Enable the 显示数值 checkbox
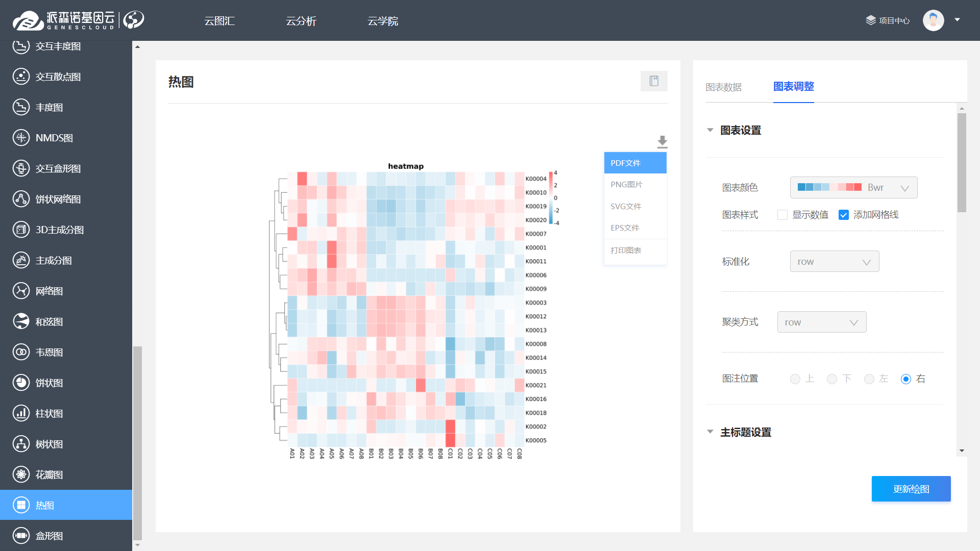Image resolution: width=980 pixels, height=551 pixels. 782,215
